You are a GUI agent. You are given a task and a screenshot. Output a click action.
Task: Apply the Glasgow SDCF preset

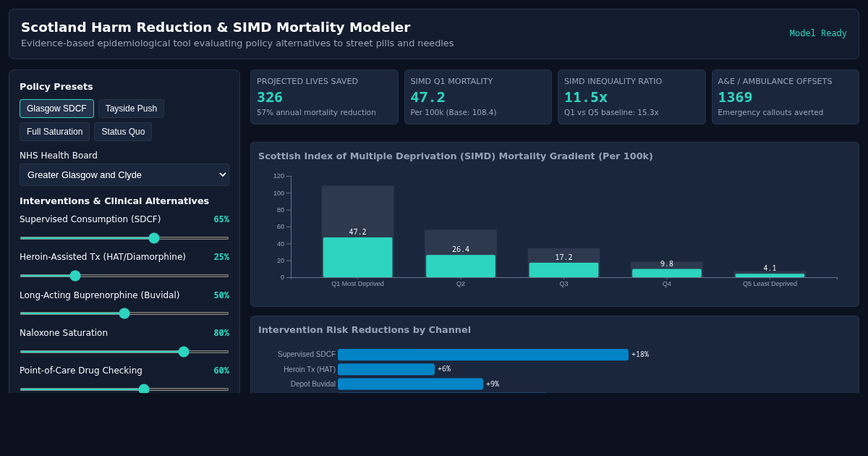pos(56,109)
